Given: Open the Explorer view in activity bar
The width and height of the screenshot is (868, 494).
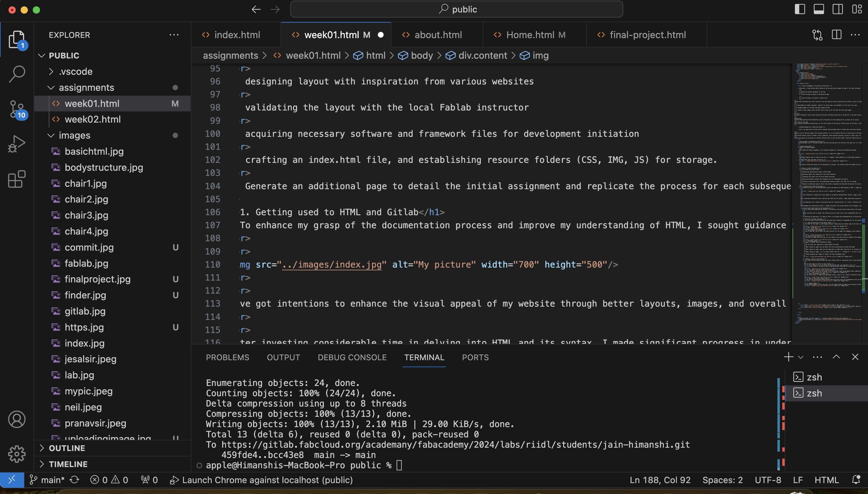Looking at the screenshot, I should [x=17, y=39].
